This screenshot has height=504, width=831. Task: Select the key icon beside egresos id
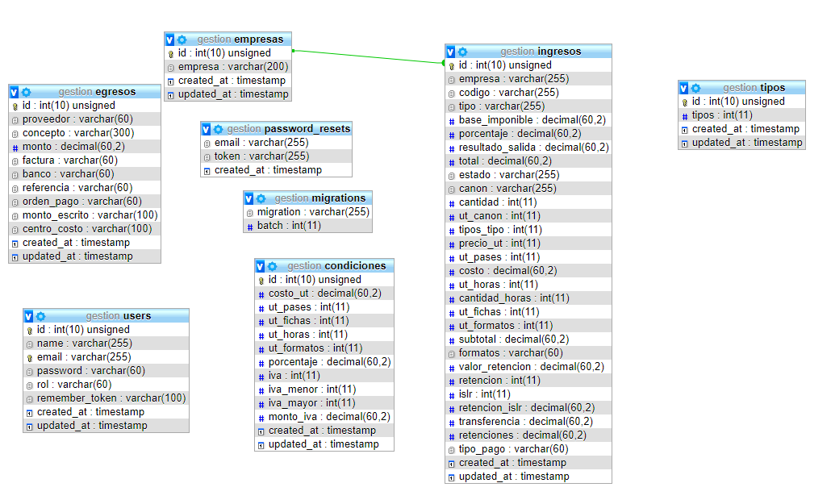(15, 106)
